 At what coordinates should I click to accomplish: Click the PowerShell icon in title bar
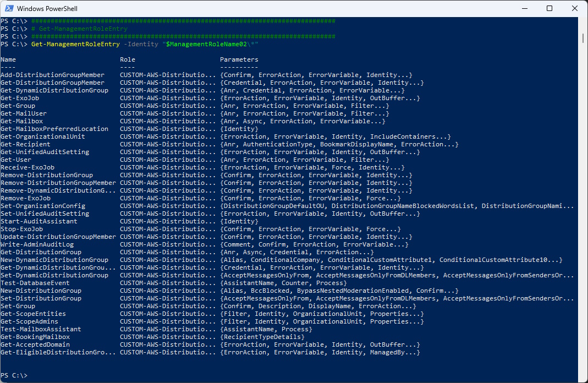[9, 8]
